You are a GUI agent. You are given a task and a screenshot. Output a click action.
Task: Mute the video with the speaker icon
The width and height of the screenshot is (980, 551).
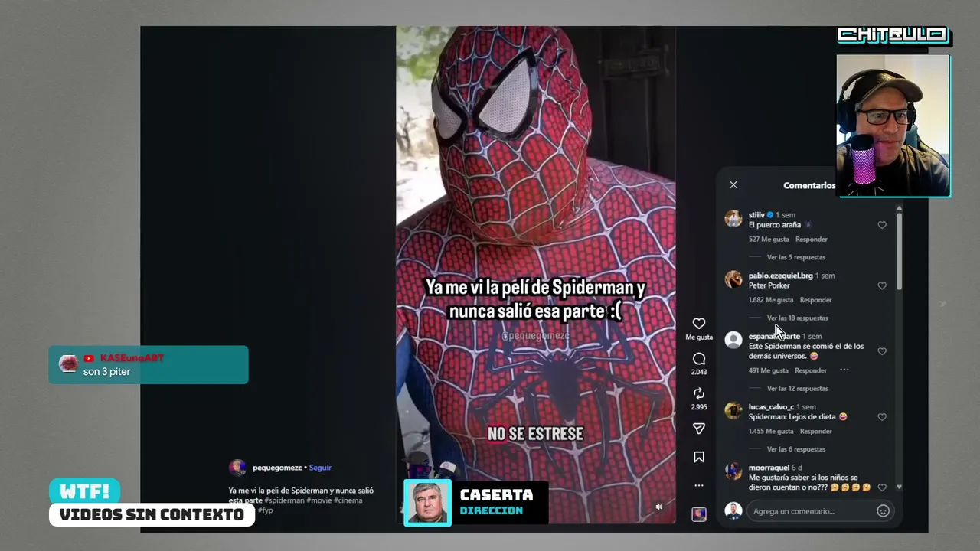click(659, 507)
